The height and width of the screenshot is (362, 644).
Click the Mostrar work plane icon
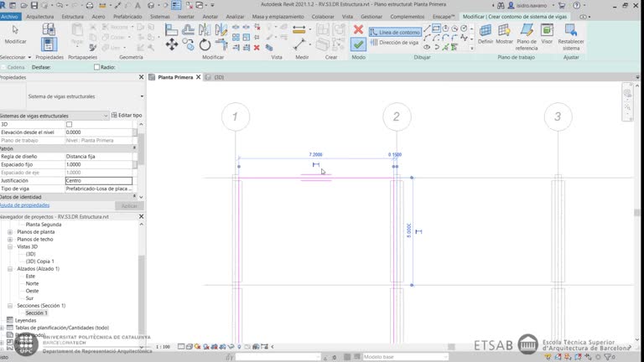pos(504,31)
